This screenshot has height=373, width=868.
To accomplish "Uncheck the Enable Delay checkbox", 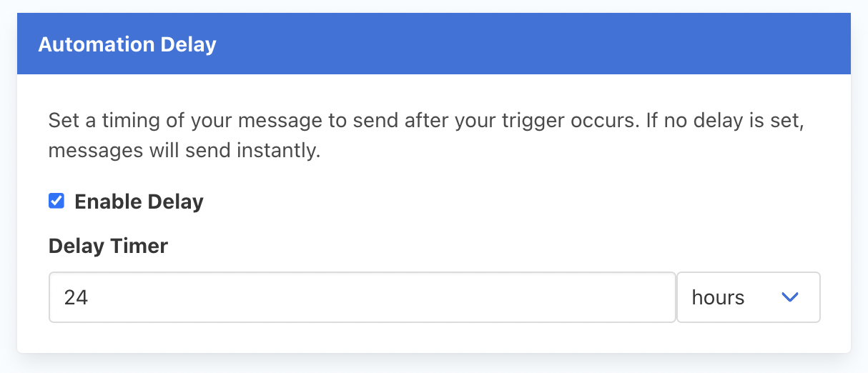I will pos(56,202).
